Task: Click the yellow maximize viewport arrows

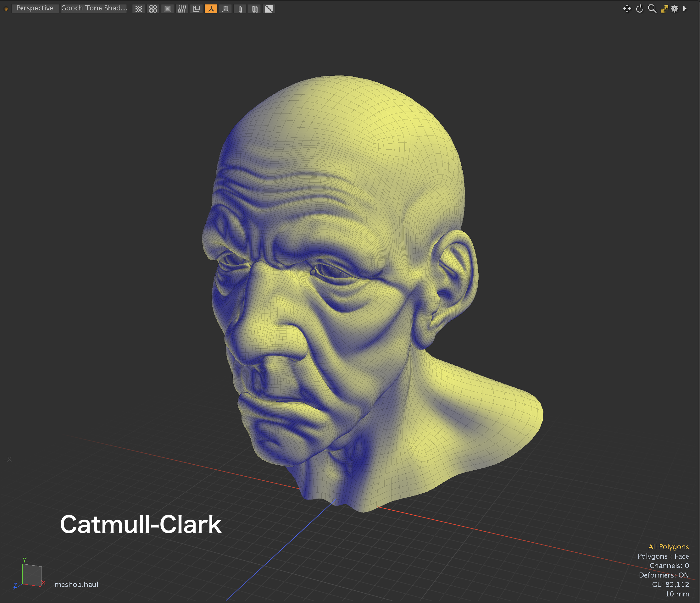Action: [664, 9]
